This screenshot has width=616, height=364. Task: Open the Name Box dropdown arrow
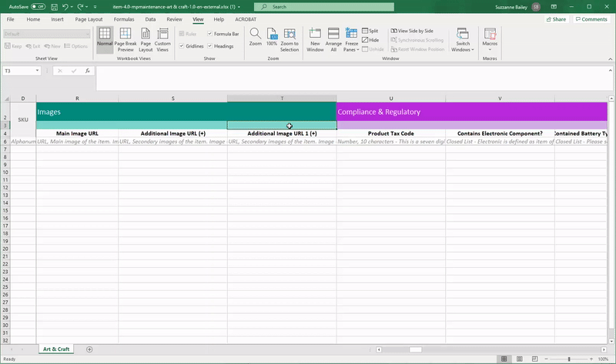(x=37, y=71)
